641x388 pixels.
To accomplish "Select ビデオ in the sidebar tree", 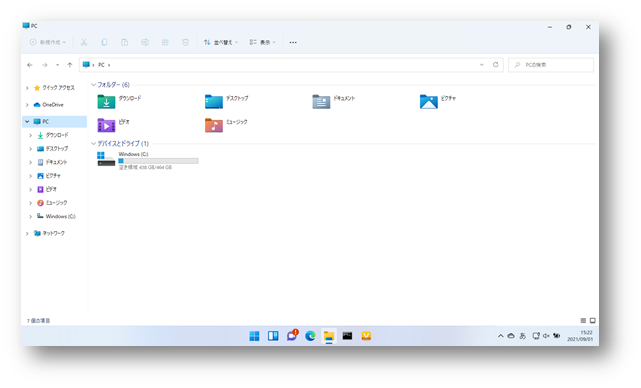I will (47, 189).
